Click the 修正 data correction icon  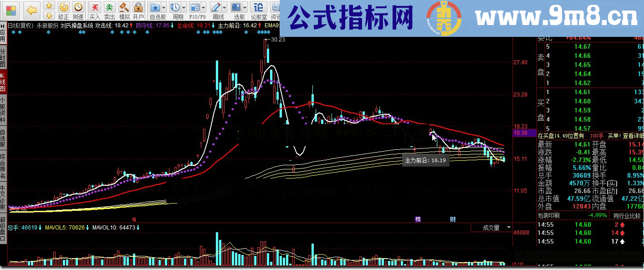(x=63, y=8)
